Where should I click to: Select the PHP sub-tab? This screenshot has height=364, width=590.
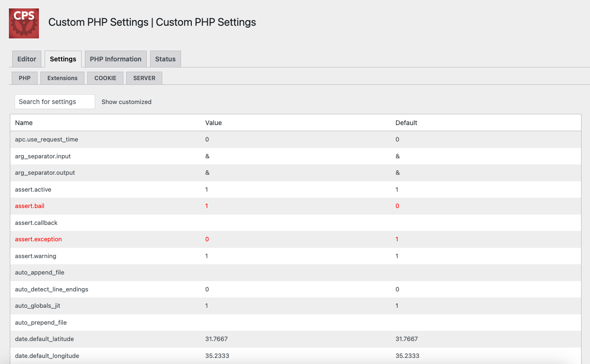[x=24, y=78]
